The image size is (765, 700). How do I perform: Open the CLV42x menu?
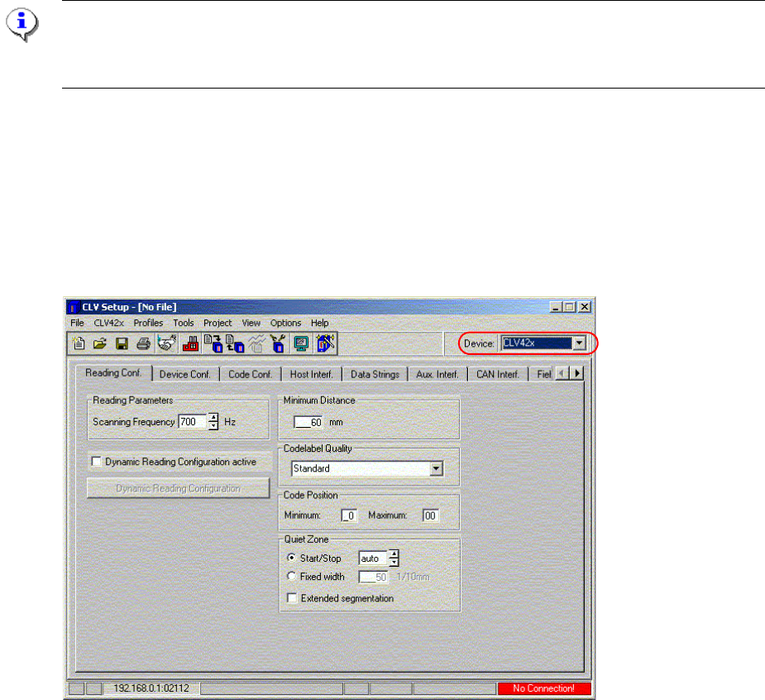[109, 323]
